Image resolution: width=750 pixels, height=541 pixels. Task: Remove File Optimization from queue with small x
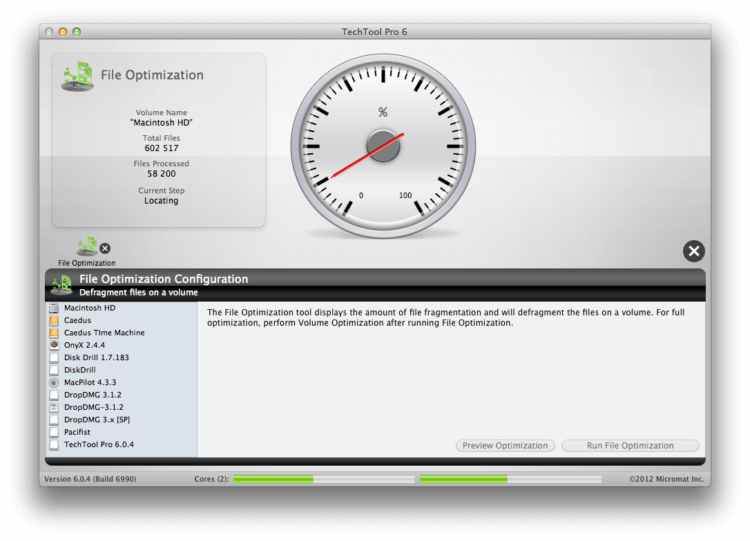point(105,248)
